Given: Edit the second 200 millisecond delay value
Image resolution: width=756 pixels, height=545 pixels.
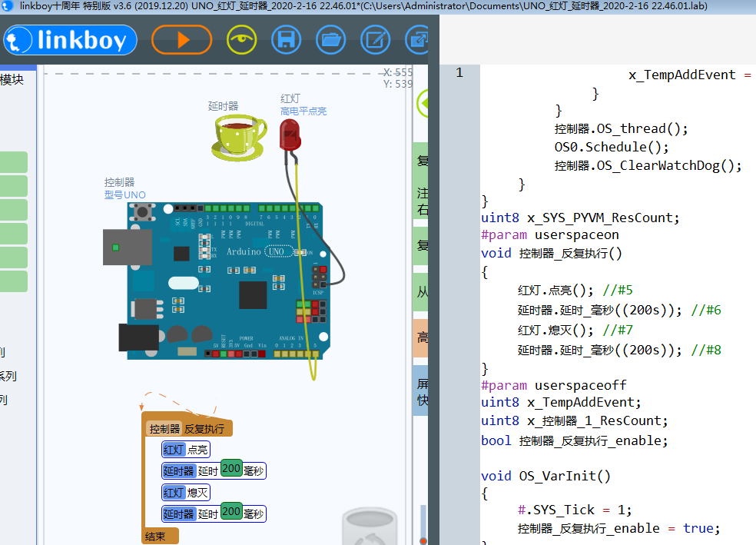Looking at the screenshot, I should click(x=231, y=513).
